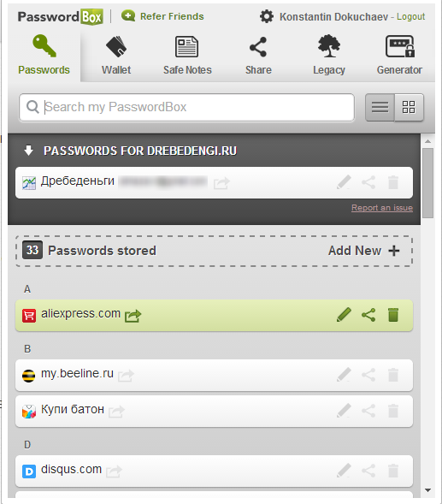Open the password Generator tab

(399, 56)
